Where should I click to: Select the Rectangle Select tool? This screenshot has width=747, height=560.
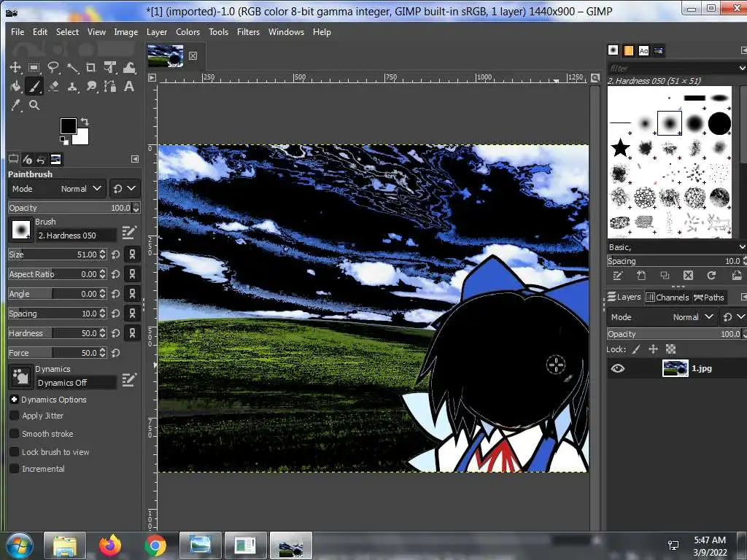pos(34,67)
